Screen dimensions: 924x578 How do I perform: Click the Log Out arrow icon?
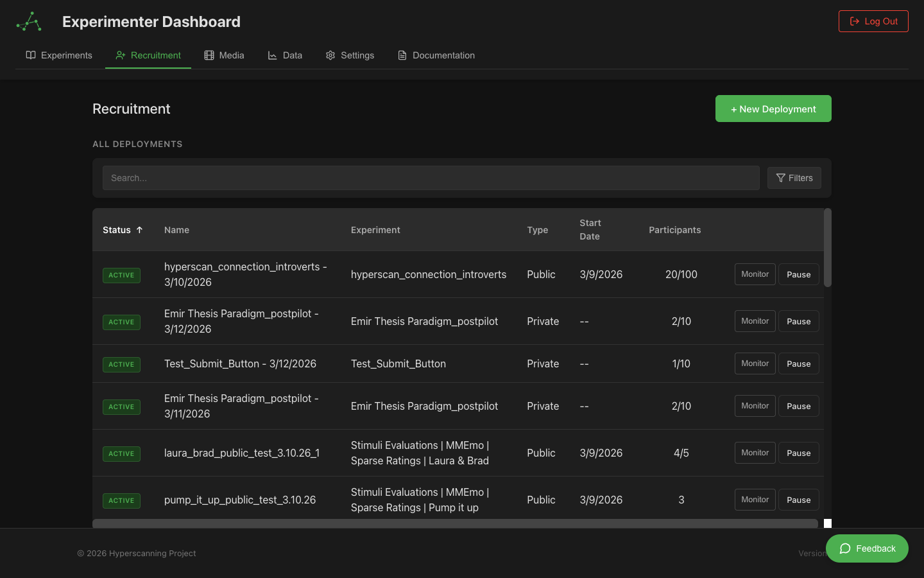coord(855,21)
